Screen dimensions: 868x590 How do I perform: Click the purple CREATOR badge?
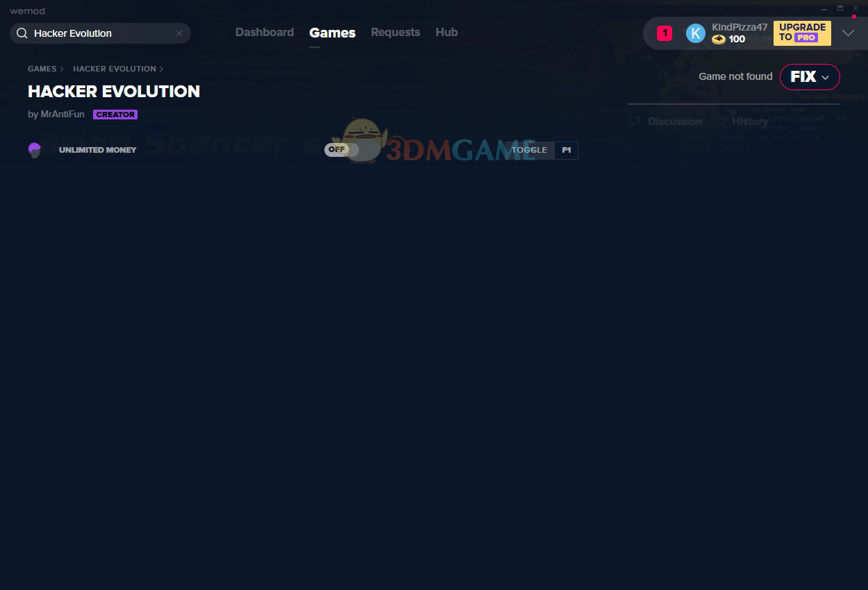tap(115, 115)
